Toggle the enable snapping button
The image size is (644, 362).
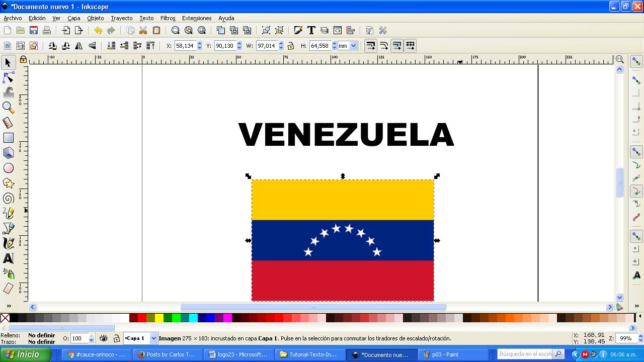(x=636, y=62)
